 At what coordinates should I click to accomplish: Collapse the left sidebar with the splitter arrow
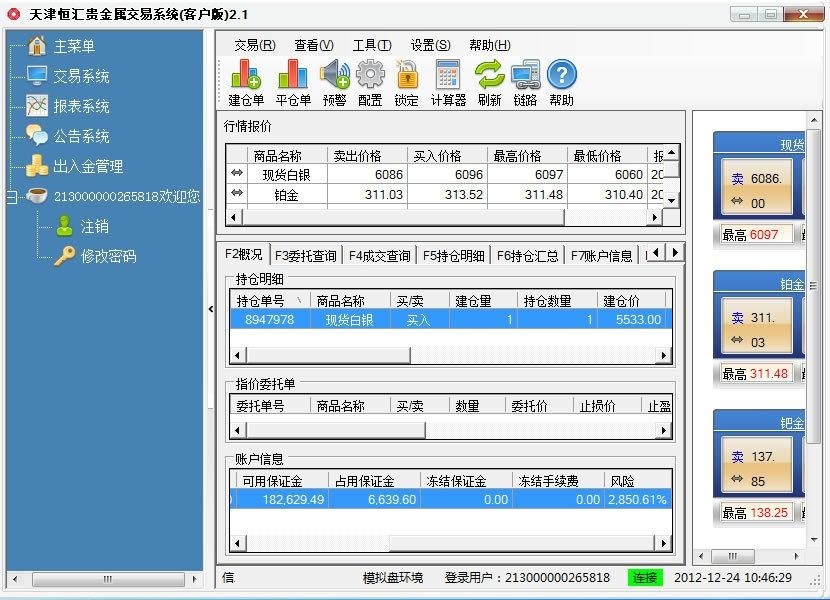210,309
